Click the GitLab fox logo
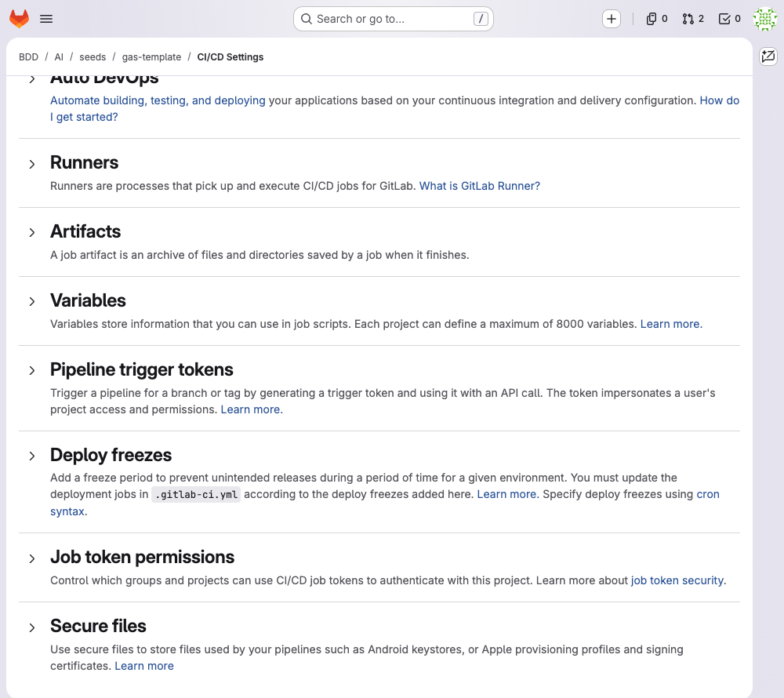This screenshot has height=698, width=784. coord(19,19)
